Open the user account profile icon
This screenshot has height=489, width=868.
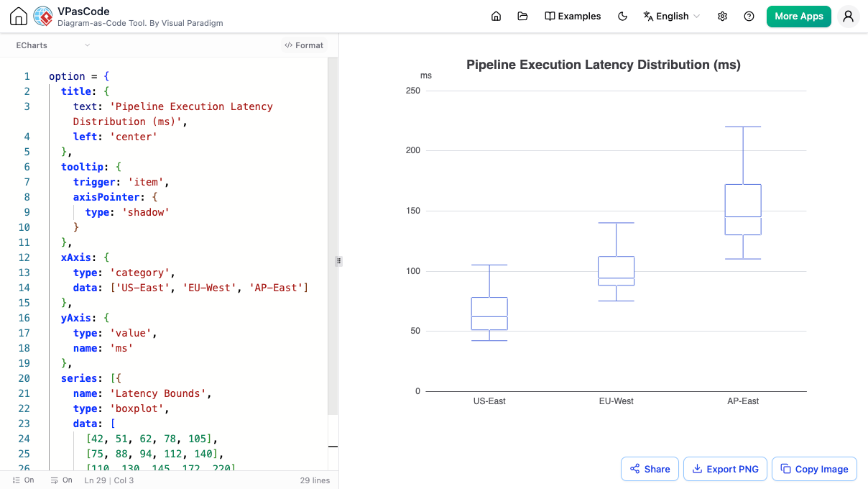point(848,17)
